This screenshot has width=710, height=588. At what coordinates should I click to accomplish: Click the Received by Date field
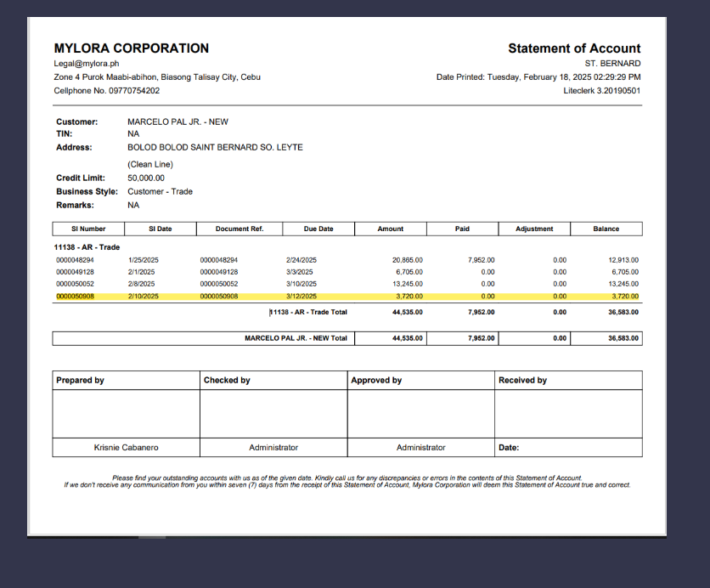pyautogui.click(x=509, y=447)
